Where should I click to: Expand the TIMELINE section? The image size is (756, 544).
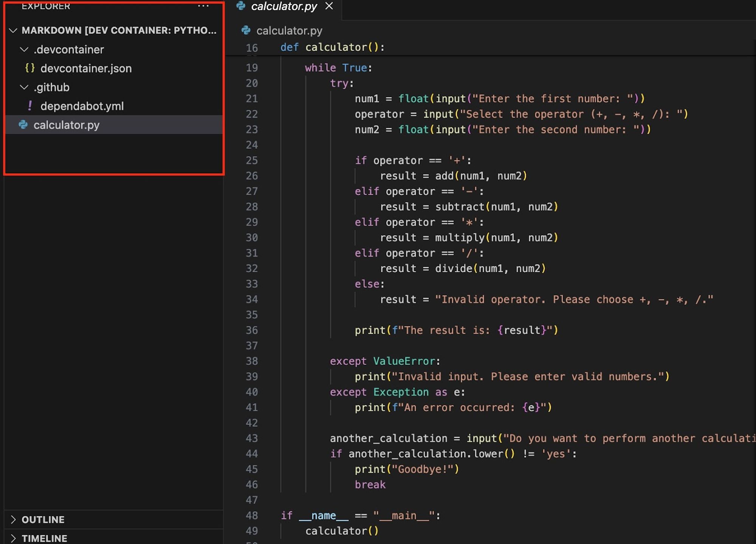pyautogui.click(x=13, y=538)
